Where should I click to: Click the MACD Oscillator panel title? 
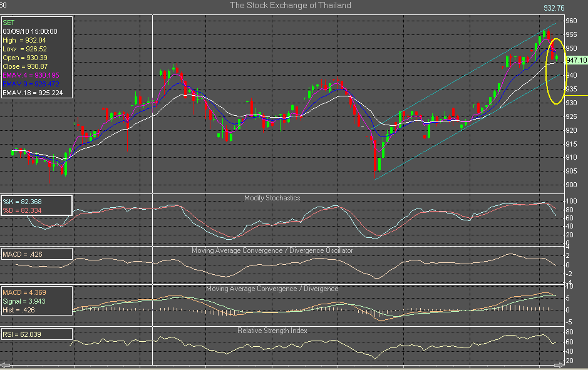coord(272,250)
